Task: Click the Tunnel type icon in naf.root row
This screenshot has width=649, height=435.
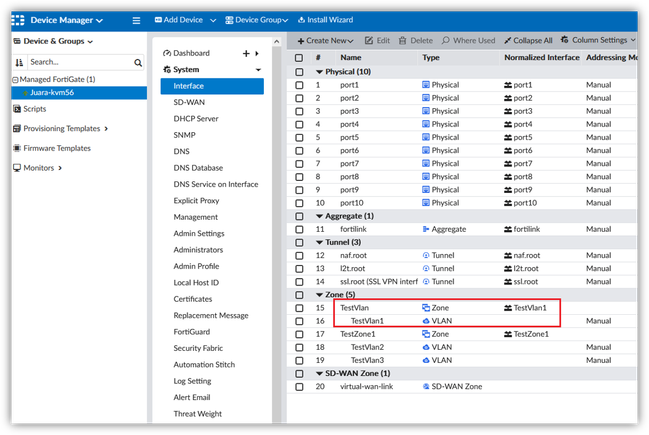Action: (425, 255)
